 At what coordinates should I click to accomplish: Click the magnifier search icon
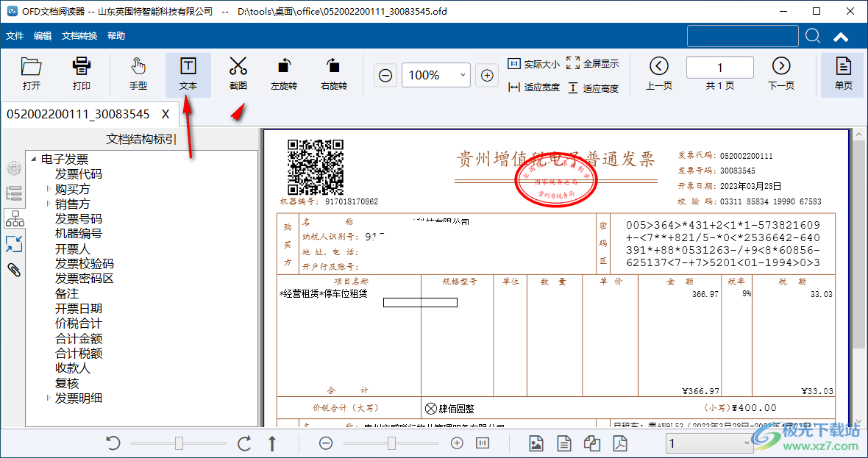[x=813, y=36]
